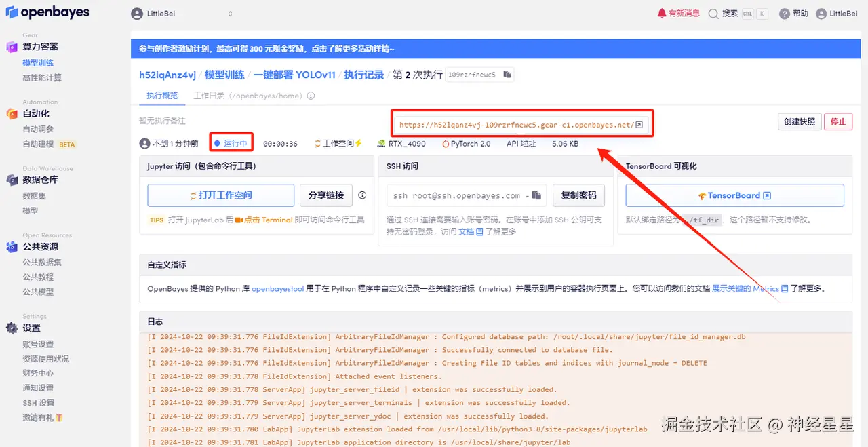Open notifications via the red bell icon
868x447 pixels.
tap(663, 12)
